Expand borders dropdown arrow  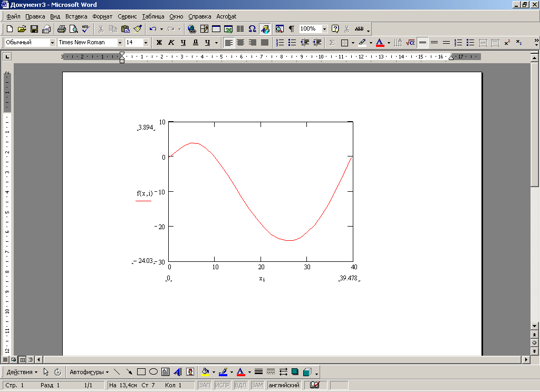click(353, 43)
